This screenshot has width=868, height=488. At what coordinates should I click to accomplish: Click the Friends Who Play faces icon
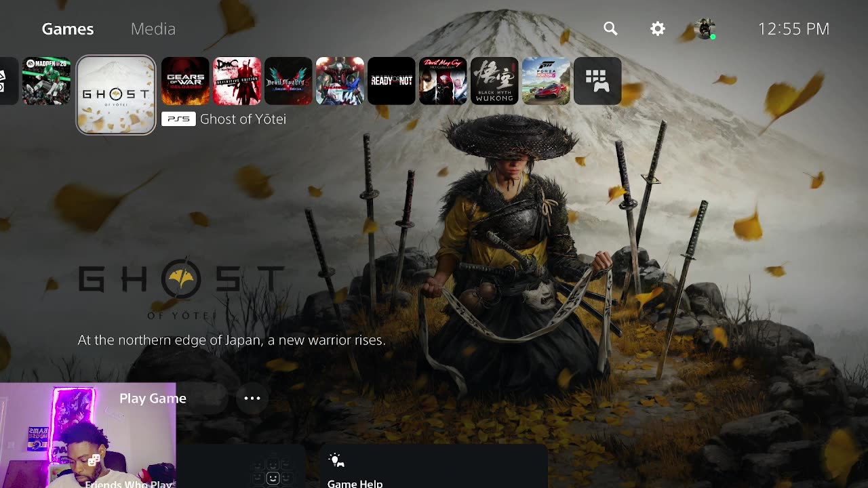tap(94, 461)
